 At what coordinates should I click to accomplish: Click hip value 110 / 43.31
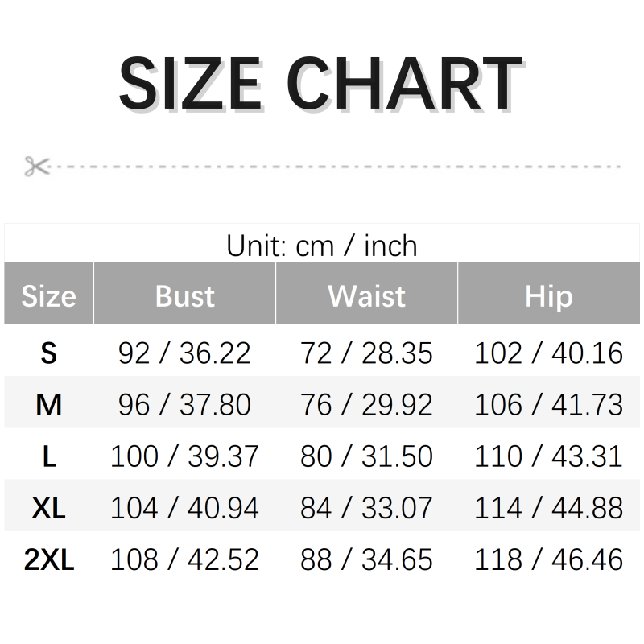click(x=549, y=456)
